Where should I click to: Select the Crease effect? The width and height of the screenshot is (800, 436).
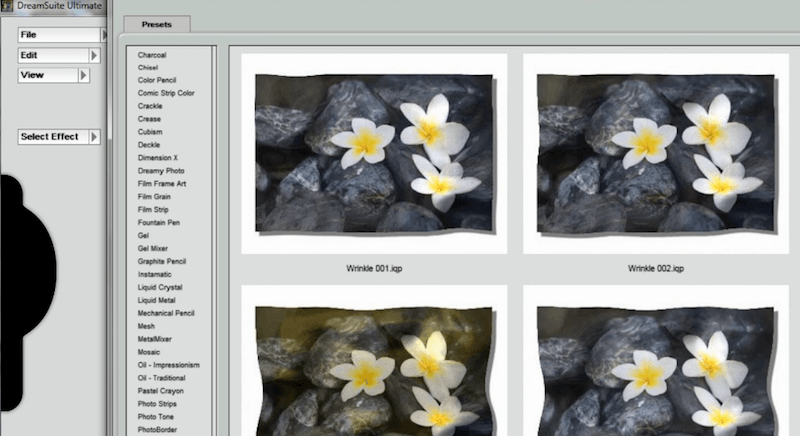coord(149,119)
